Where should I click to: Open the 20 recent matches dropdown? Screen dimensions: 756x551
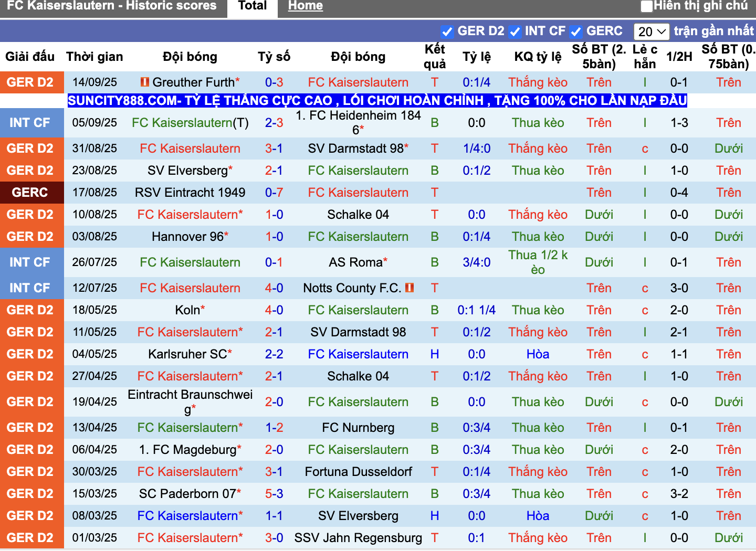coord(652,31)
